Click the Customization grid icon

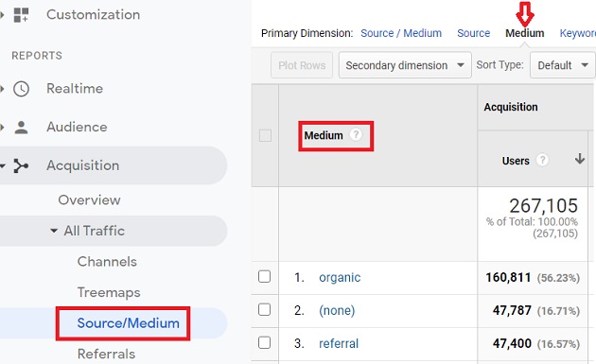coord(21,15)
